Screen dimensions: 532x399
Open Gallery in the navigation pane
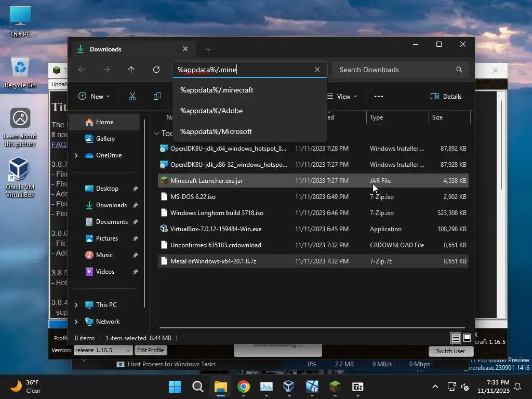[105, 139]
